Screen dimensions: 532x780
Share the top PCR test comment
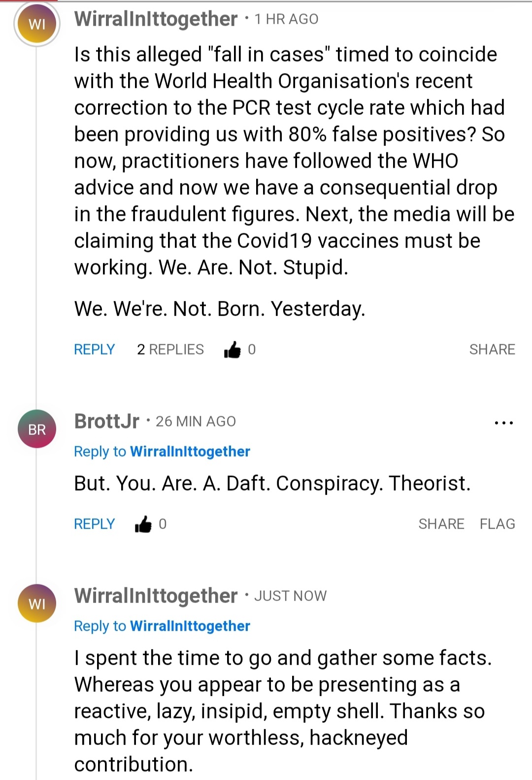coord(492,350)
